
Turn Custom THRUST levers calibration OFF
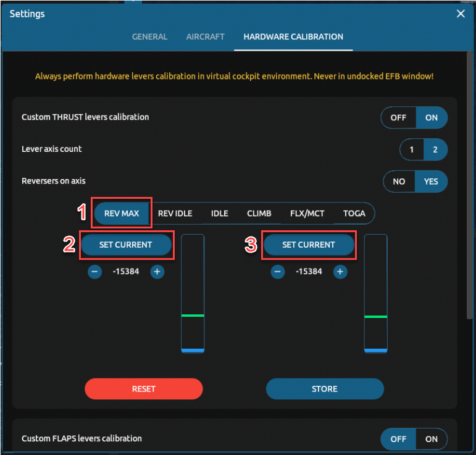398,117
